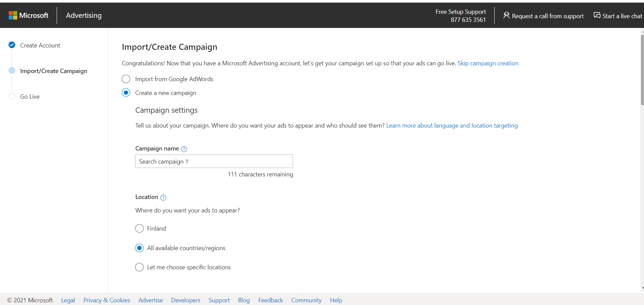Click the Campaign name help icon

184,149
